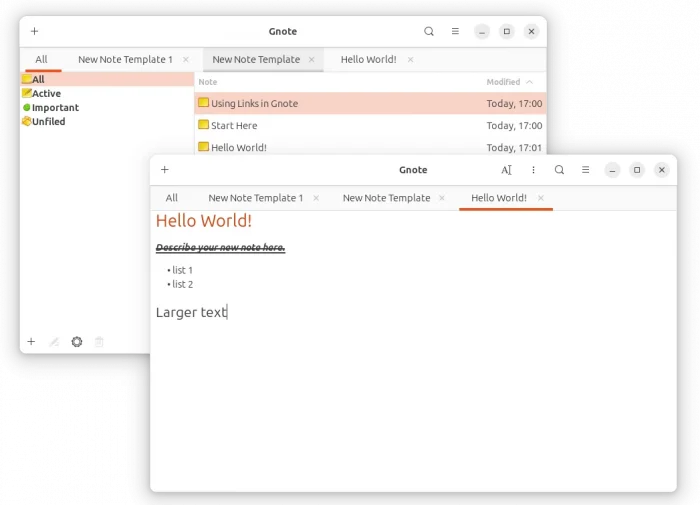Click the Note column header
Image resolution: width=700 pixels, height=505 pixels.
[x=208, y=82]
